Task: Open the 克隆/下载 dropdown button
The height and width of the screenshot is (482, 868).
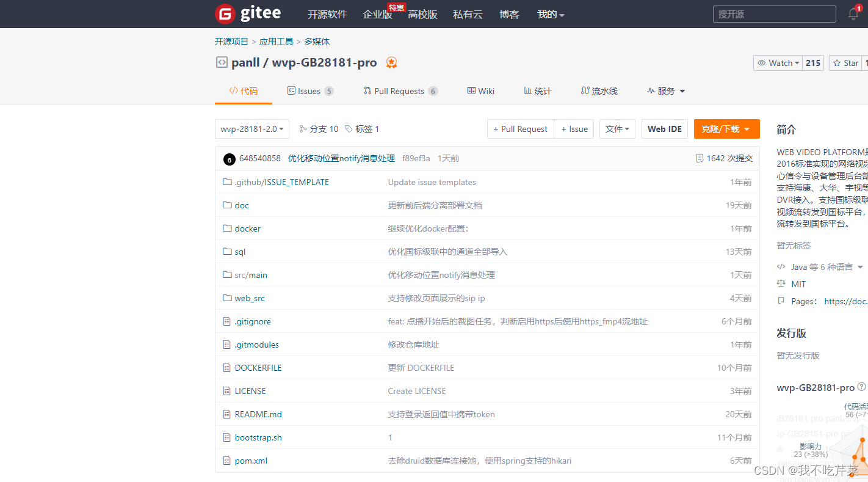Action: pyautogui.click(x=726, y=129)
